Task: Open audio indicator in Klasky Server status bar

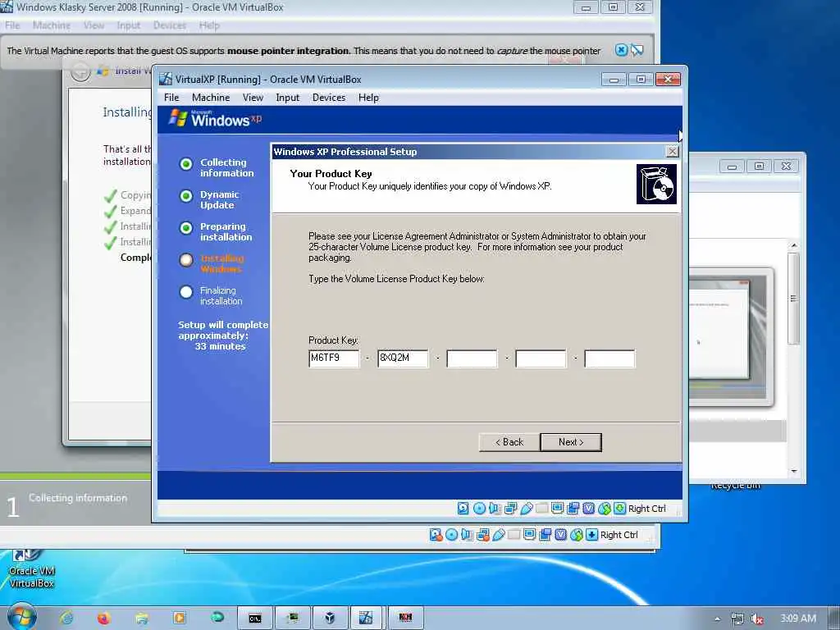Action: 467,535
